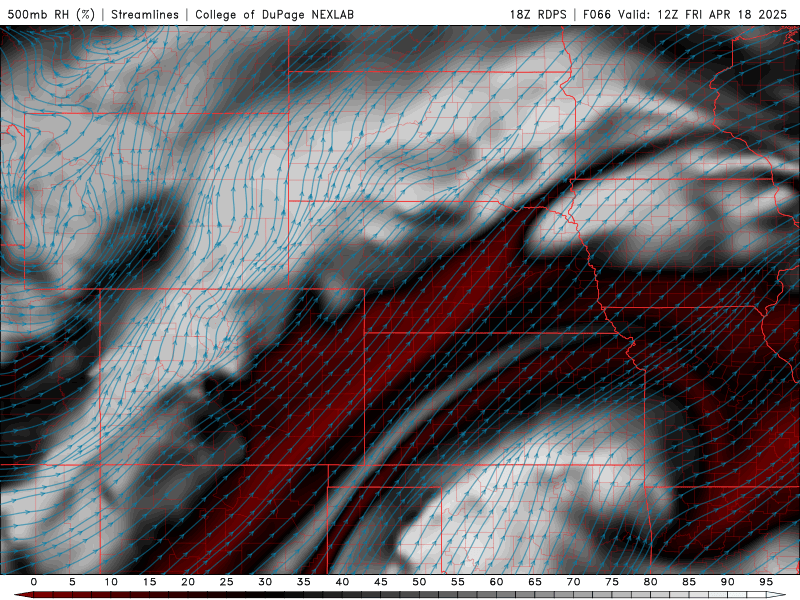Click the '40' label on color scale

click(342, 582)
